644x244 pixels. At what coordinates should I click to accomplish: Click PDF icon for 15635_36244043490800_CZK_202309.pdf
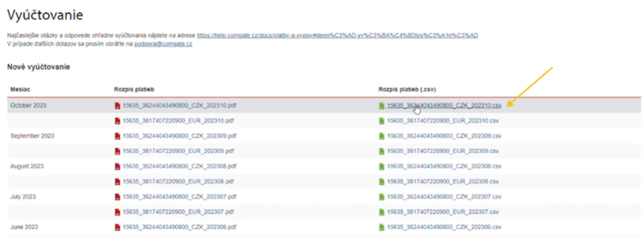pyautogui.click(x=117, y=136)
